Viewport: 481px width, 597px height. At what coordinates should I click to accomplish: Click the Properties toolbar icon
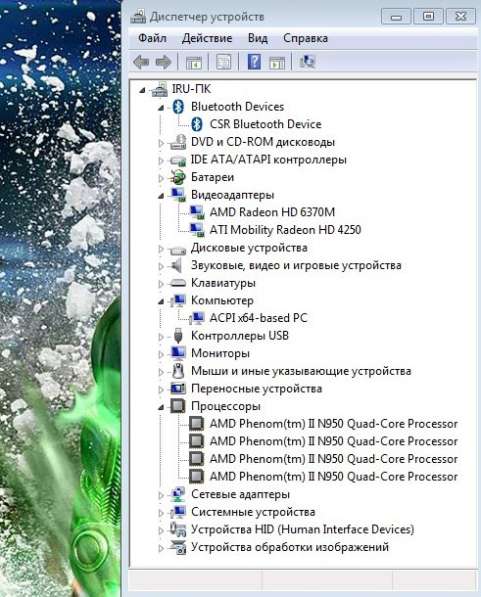coord(224,62)
